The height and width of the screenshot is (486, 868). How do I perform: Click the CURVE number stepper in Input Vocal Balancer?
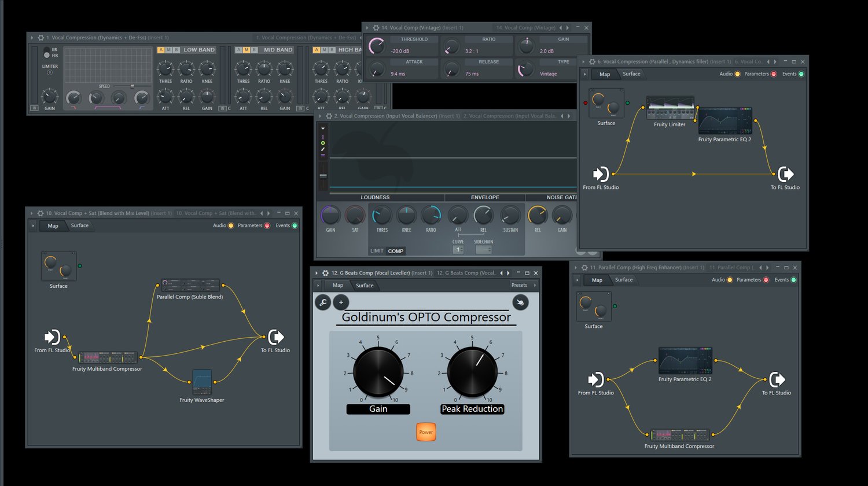pyautogui.click(x=458, y=250)
